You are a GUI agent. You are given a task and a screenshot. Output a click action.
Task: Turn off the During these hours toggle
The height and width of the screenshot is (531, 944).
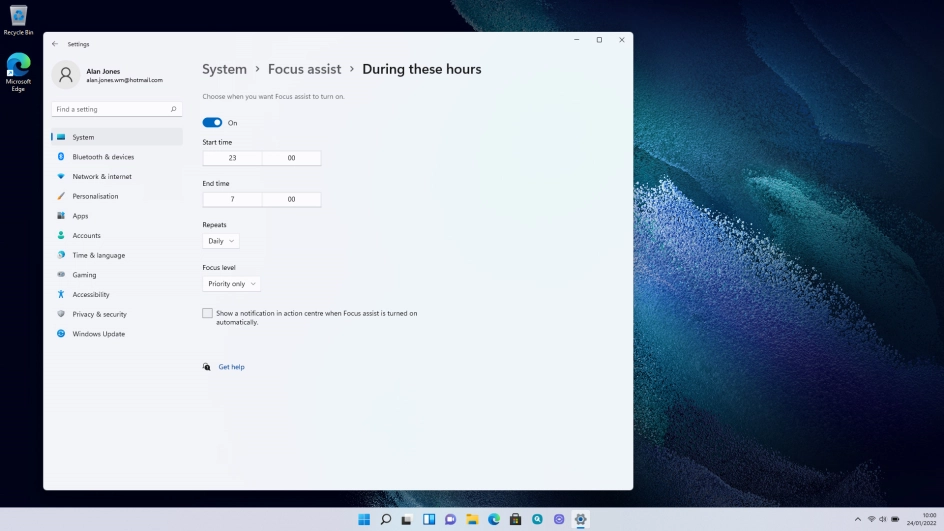212,122
